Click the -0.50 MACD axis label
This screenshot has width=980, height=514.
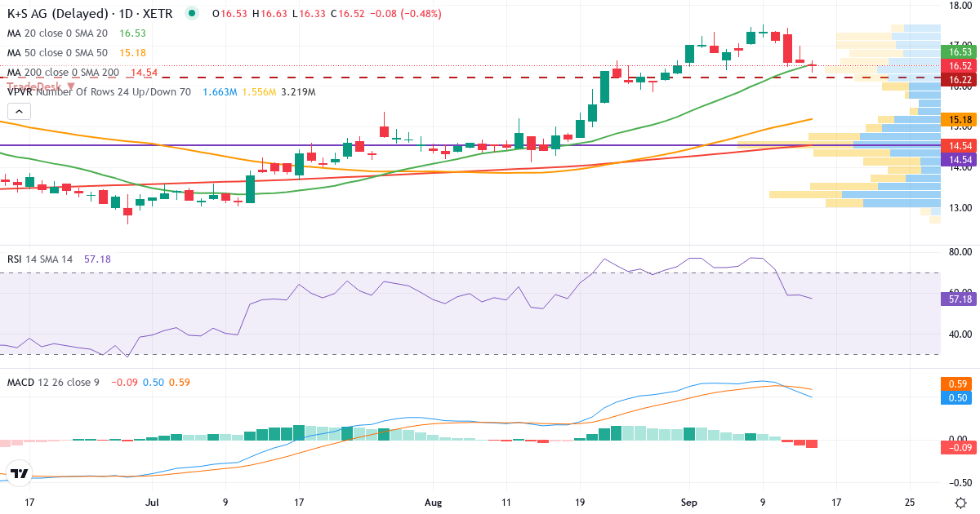959,481
